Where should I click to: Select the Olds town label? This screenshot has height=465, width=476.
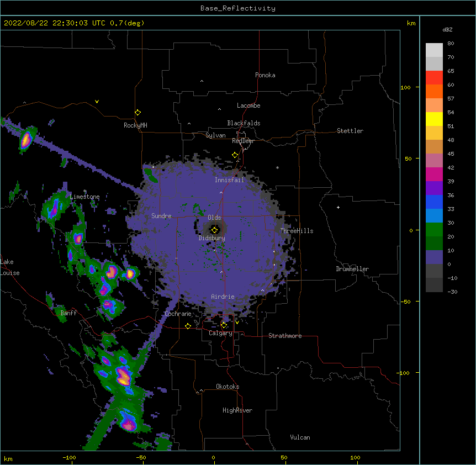[214, 218]
